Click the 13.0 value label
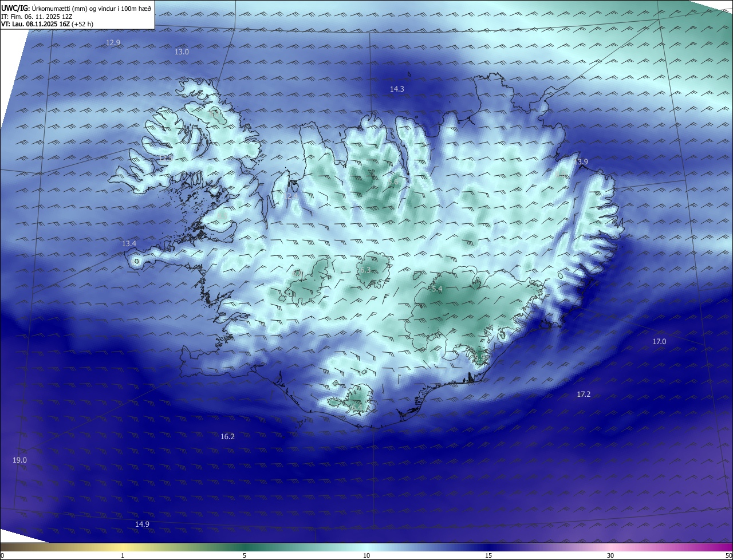733x560 pixels. pos(182,52)
